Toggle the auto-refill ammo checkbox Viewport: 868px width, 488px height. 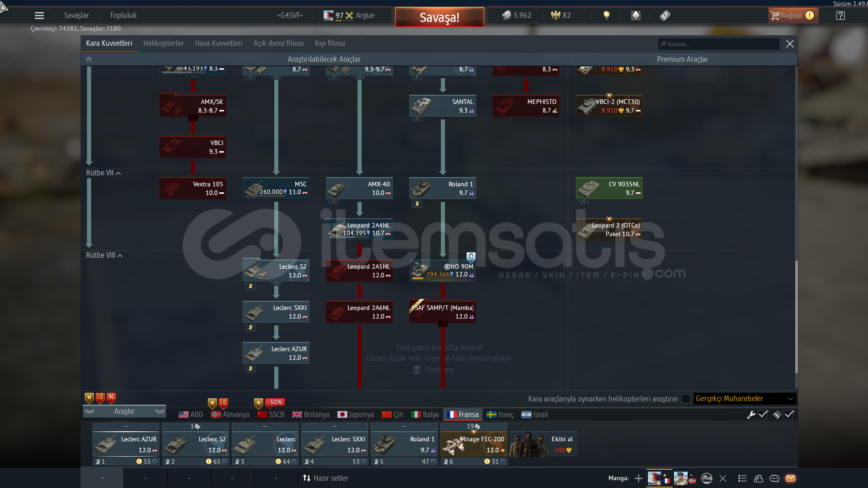[x=789, y=415]
